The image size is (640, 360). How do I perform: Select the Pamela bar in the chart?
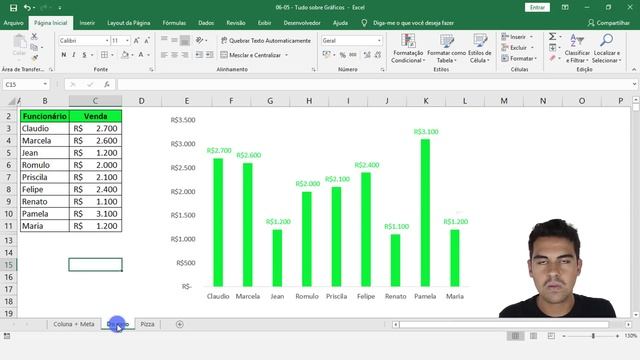[425, 213]
